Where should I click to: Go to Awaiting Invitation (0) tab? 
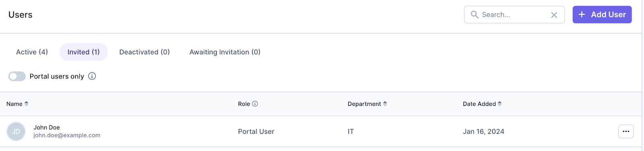coord(225,52)
